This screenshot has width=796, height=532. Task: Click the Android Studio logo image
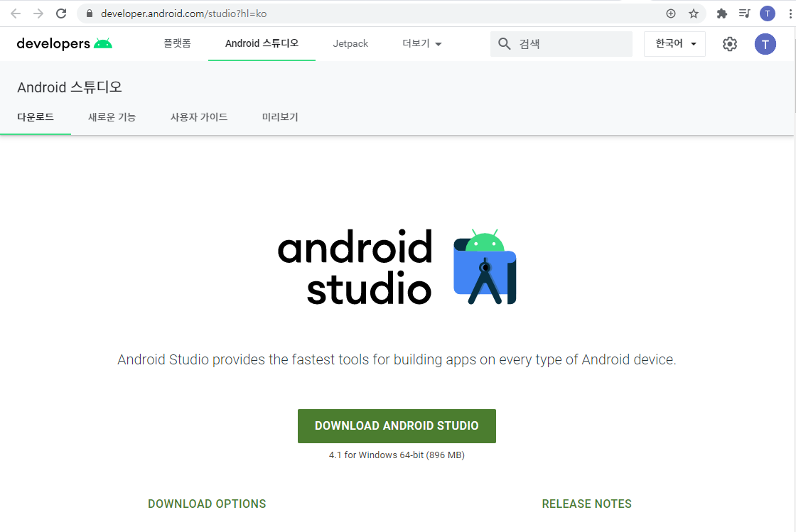click(397, 267)
